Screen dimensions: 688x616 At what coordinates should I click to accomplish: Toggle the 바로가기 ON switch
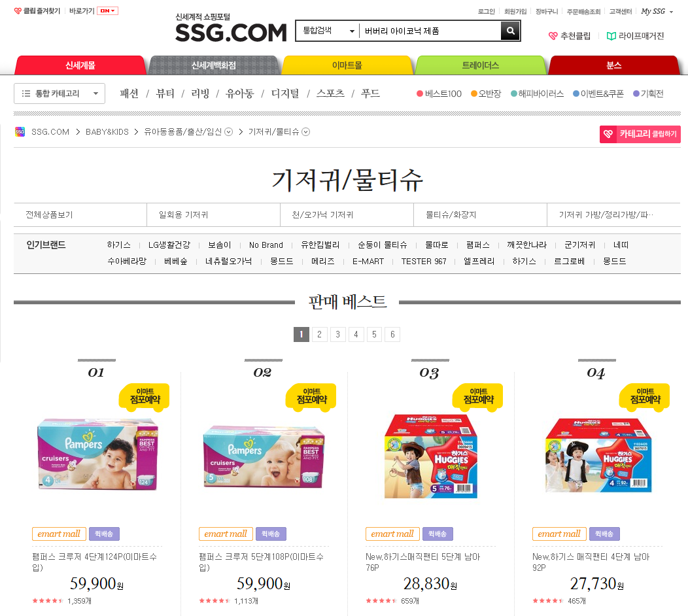(x=107, y=11)
